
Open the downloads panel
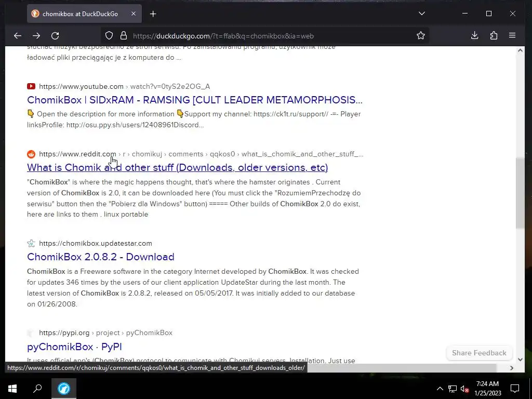(x=475, y=35)
